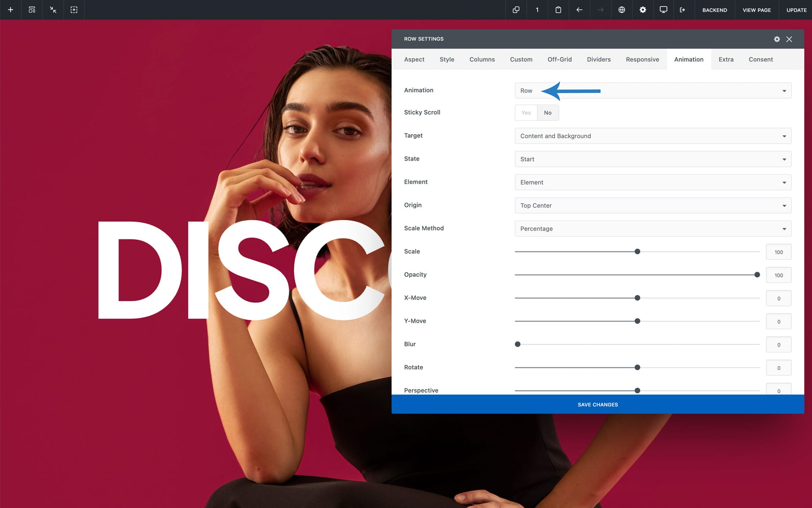Click the clipboard paste icon

(558, 10)
